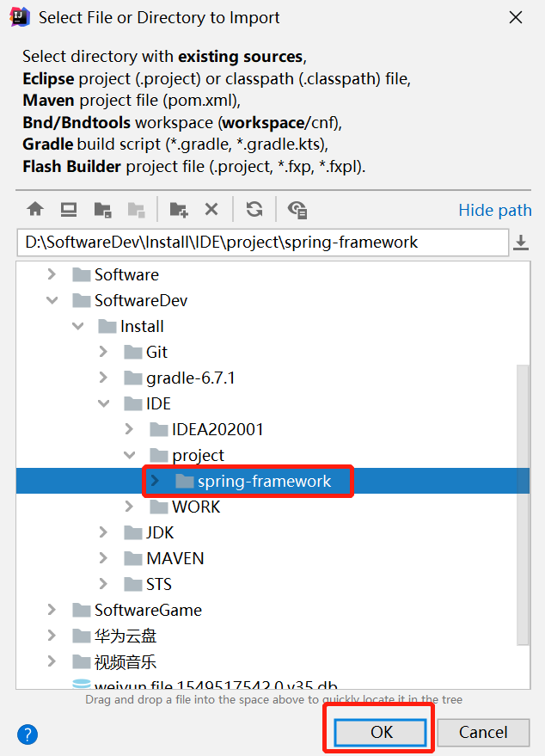
Task: Select the Software folder row
Action: (272, 274)
